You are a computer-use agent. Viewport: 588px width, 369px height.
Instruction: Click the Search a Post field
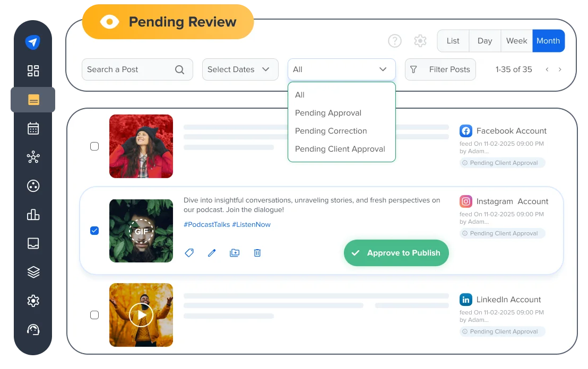130,69
